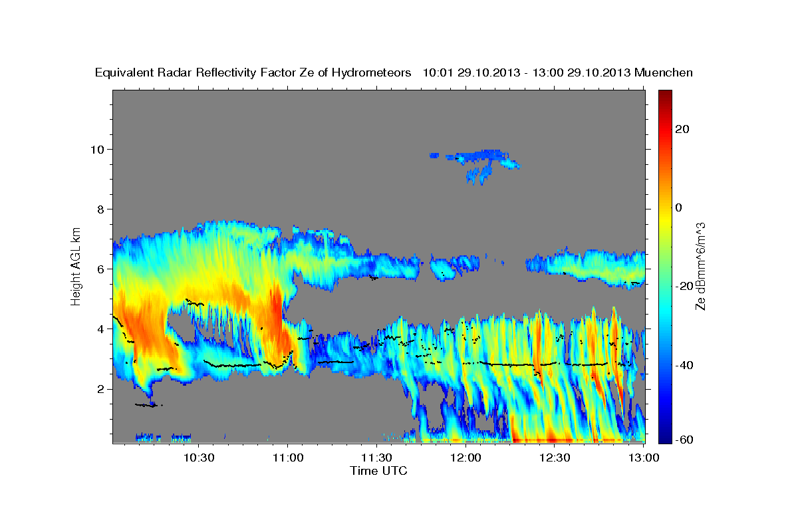Screen dimensions: 798x532
Task: Click the 11:30 time tick label
Action: pos(376,458)
